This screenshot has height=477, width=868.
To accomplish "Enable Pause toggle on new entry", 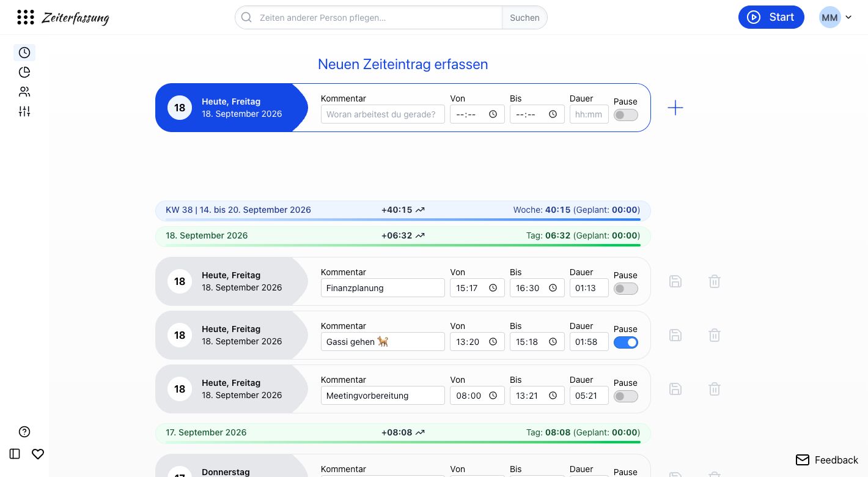I will 626,115.
